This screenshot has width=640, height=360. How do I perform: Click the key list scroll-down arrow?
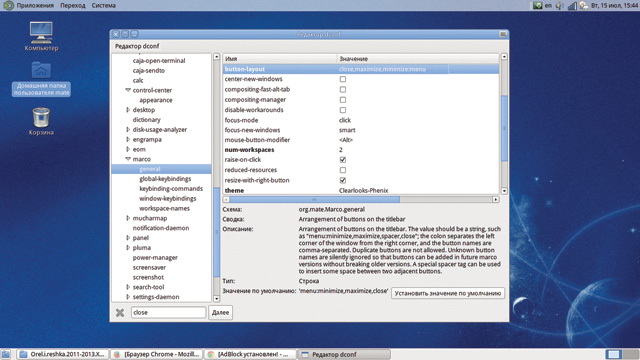point(504,191)
